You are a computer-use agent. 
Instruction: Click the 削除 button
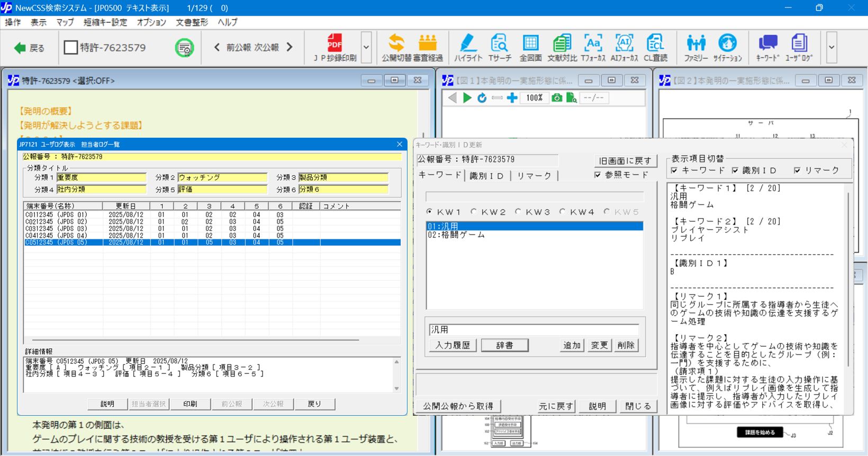(626, 345)
